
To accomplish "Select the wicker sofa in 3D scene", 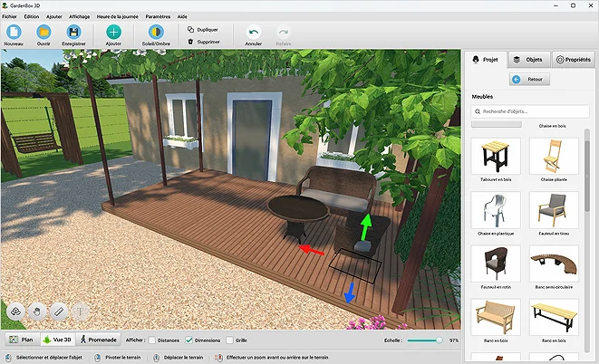I will [x=336, y=189].
